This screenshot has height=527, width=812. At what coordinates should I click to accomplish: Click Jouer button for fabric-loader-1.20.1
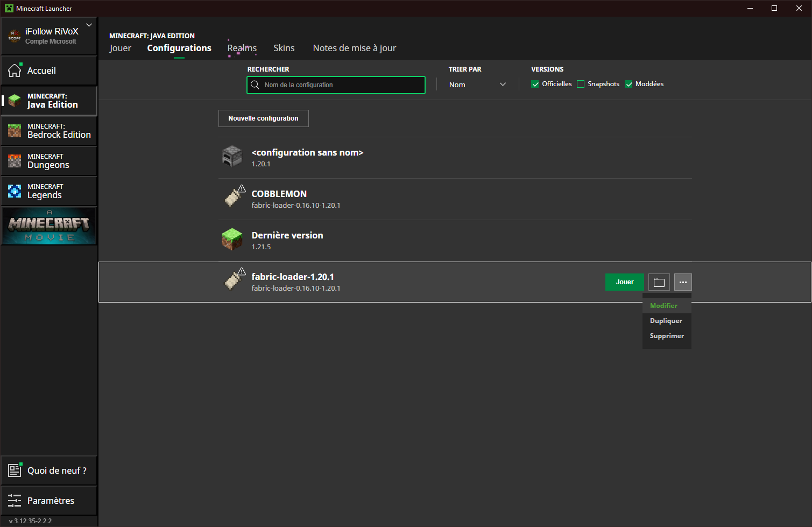(624, 282)
